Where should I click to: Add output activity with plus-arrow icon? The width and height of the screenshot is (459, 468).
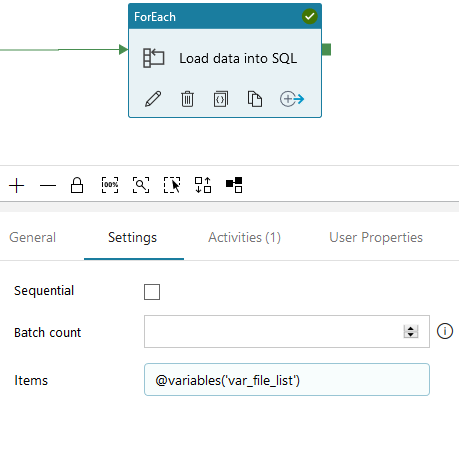(292, 99)
